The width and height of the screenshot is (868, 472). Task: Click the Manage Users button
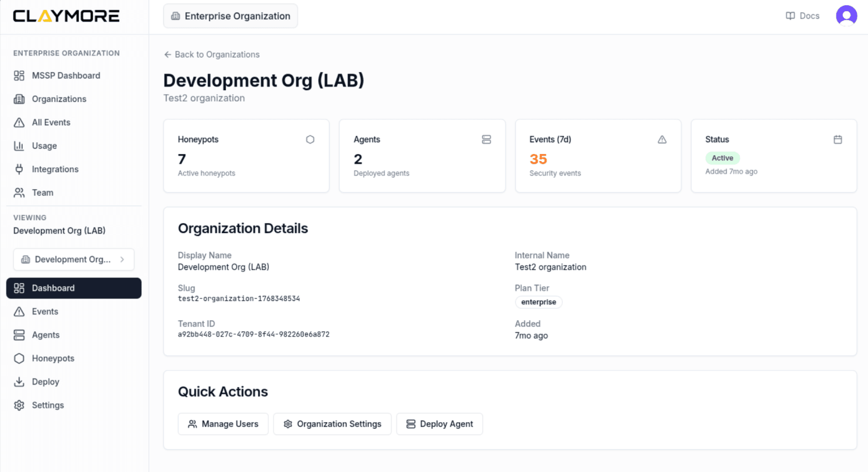click(x=223, y=424)
